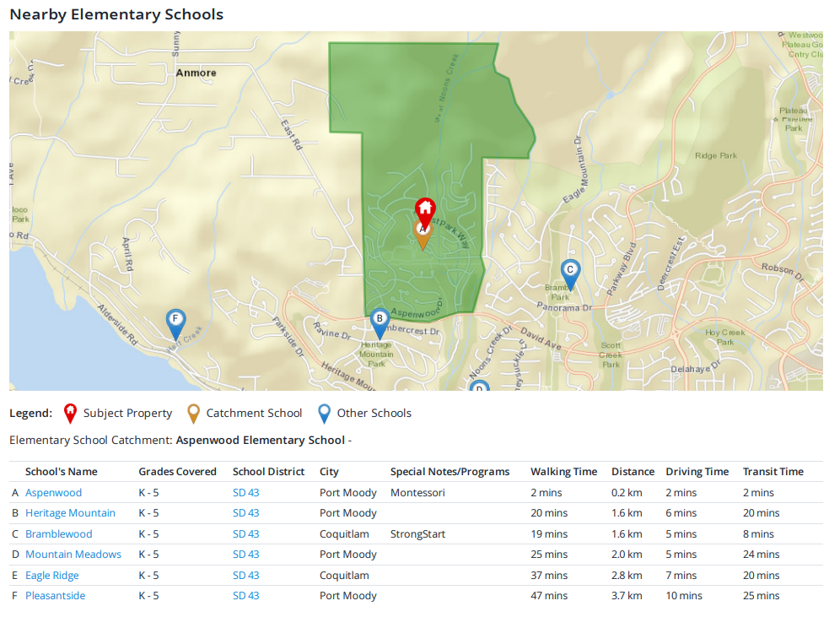
Task: Click SD 43 link in Mountain Meadows row
Action: (x=246, y=555)
